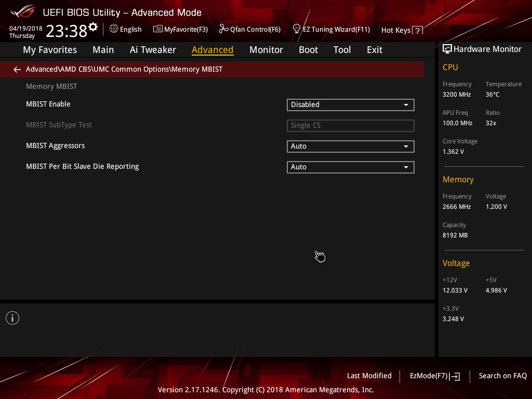This screenshot has height=399, width=532.
Task: Click the +5V 4.986 V reading
Action: [x=496, y=290]
